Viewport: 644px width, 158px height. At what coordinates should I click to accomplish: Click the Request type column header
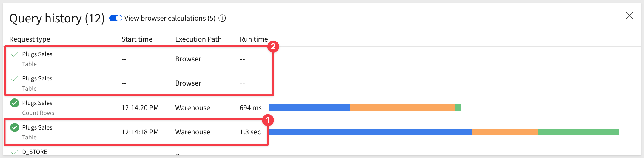pyautogui.click(x=30, y=39)
